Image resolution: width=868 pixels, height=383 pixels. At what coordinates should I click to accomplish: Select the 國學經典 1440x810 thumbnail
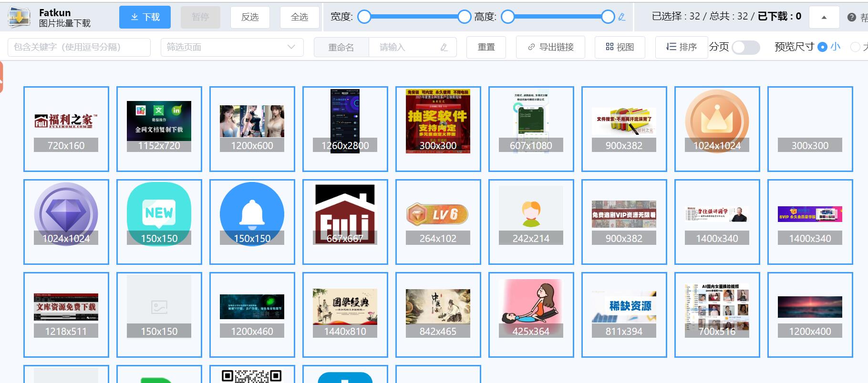tap(345, 315)
